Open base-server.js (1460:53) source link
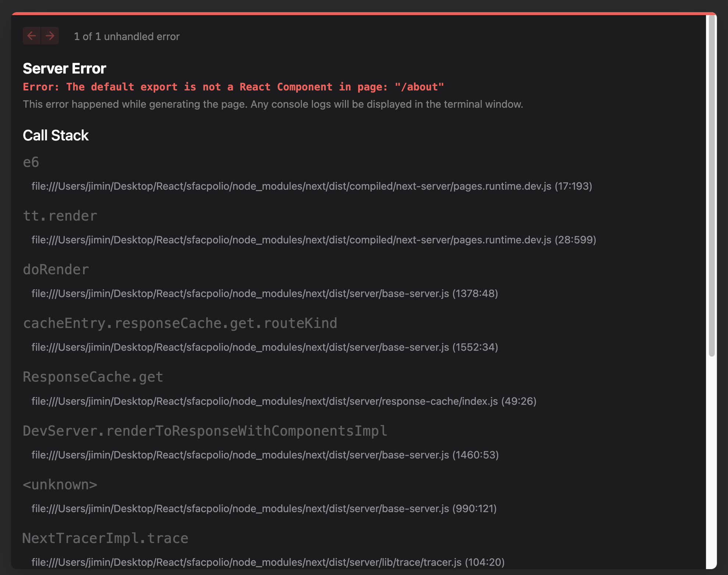728x575 pixels. tap(265, 455)
